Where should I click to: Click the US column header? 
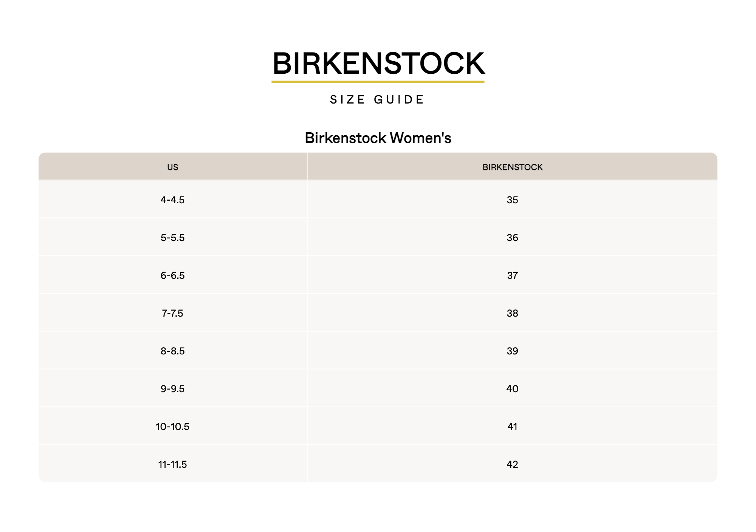pyautogui.click(x=173, y=166)
